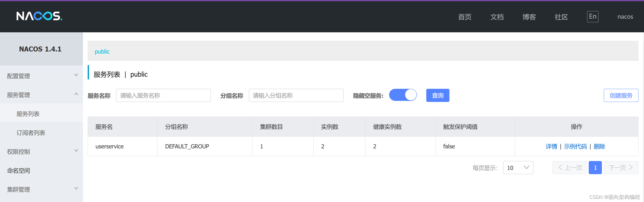The width and height of the screenshot is (644, 202).
Task: Select the public namespace tab
Action: coord(102,51)
